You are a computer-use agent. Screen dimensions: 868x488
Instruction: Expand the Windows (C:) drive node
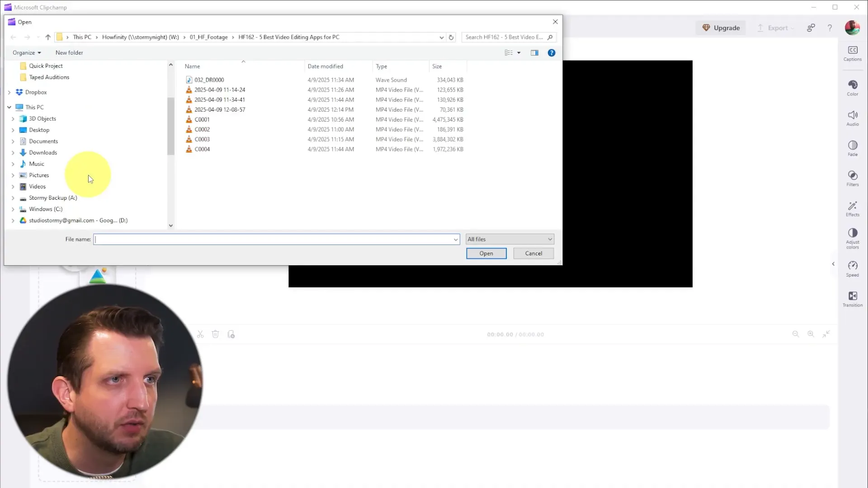(13, 209)
